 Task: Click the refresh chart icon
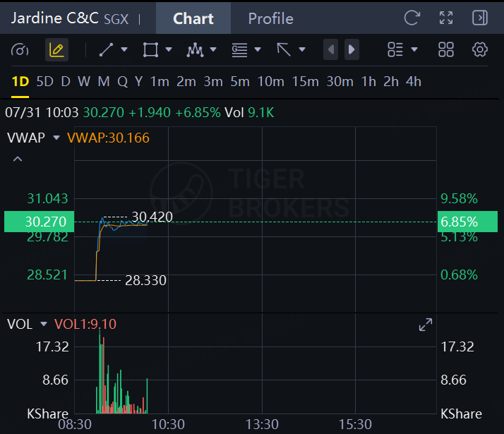(x=412, y=18)
